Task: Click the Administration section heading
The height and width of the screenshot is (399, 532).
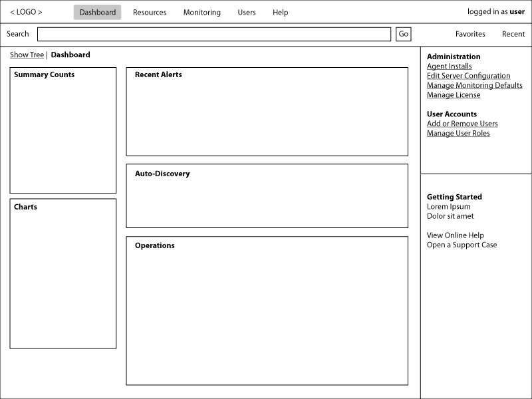Action: tap(454, 57)
